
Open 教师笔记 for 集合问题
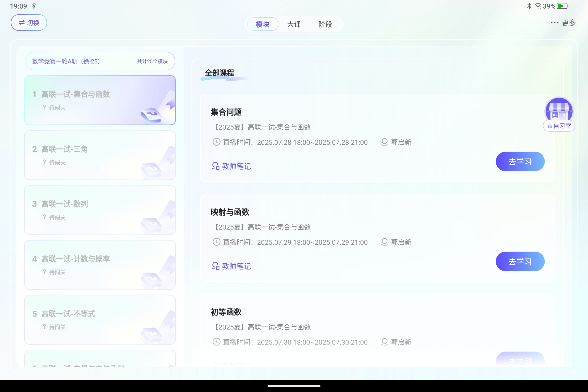coord(232,166)
